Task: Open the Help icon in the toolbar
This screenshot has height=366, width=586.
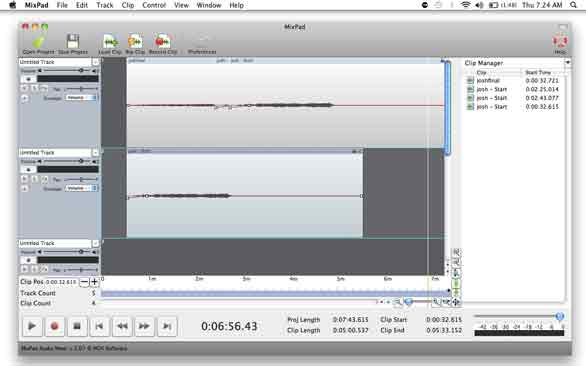Action: 560,44
